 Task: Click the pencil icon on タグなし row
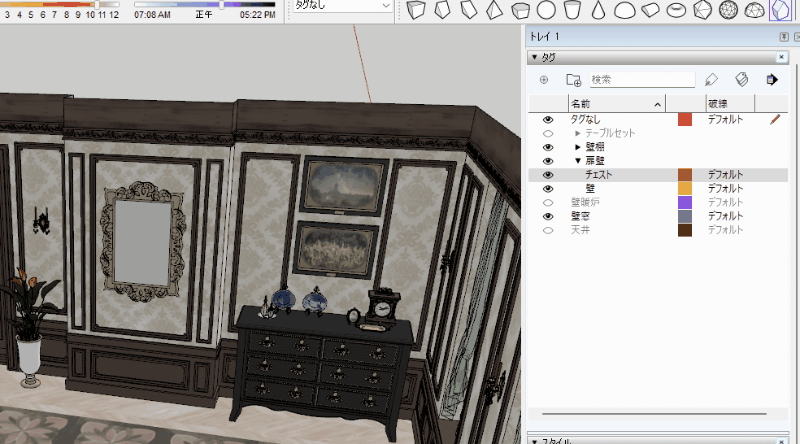pos(775,119)
